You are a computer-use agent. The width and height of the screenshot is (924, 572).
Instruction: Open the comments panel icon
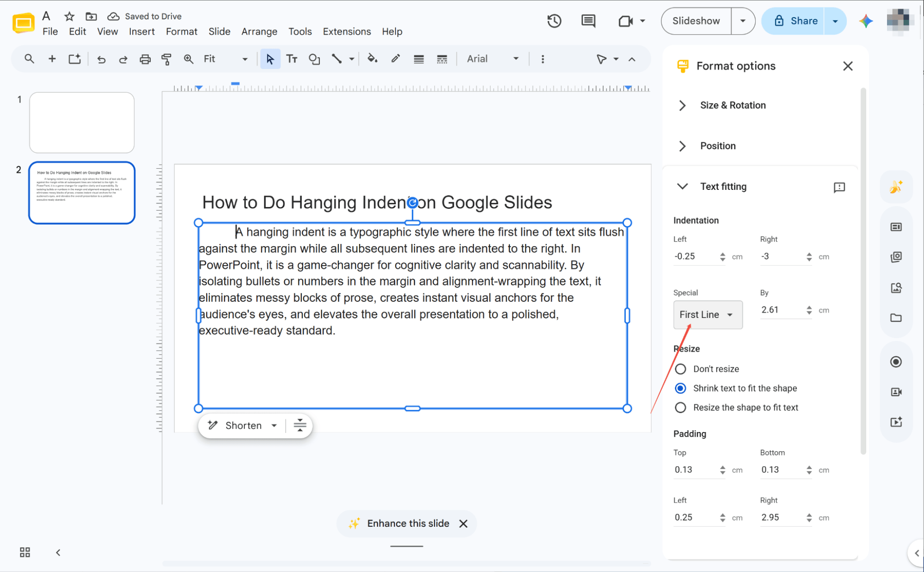point(588,21)
